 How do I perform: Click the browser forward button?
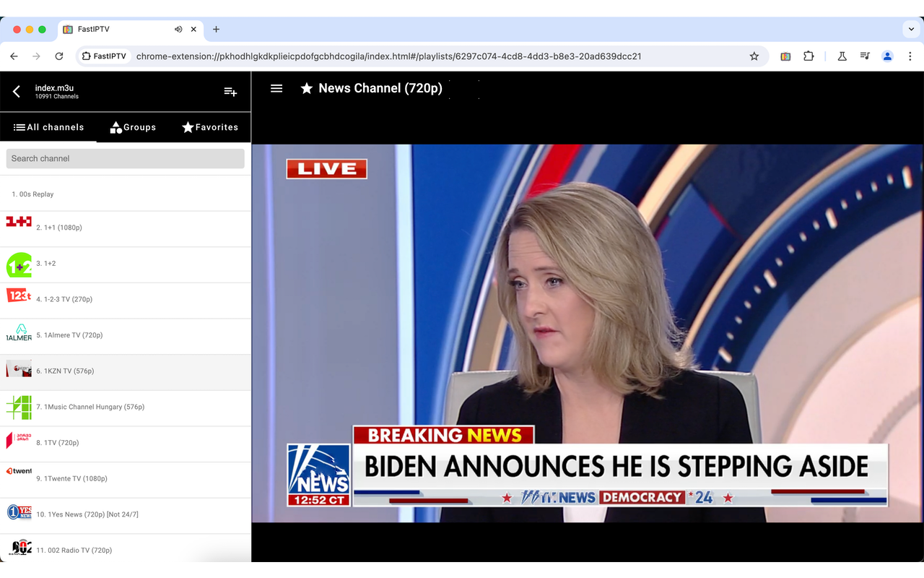click(x=36, y=56)
